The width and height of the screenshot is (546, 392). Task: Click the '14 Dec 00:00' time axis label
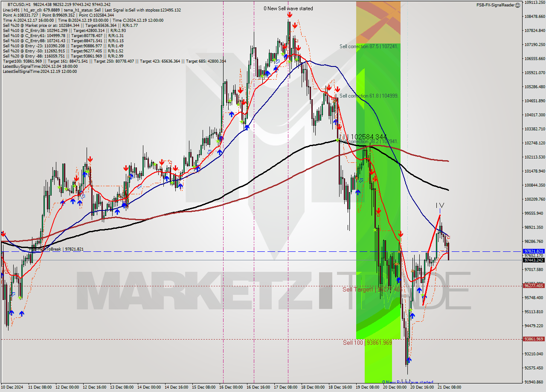coord(149,387)
